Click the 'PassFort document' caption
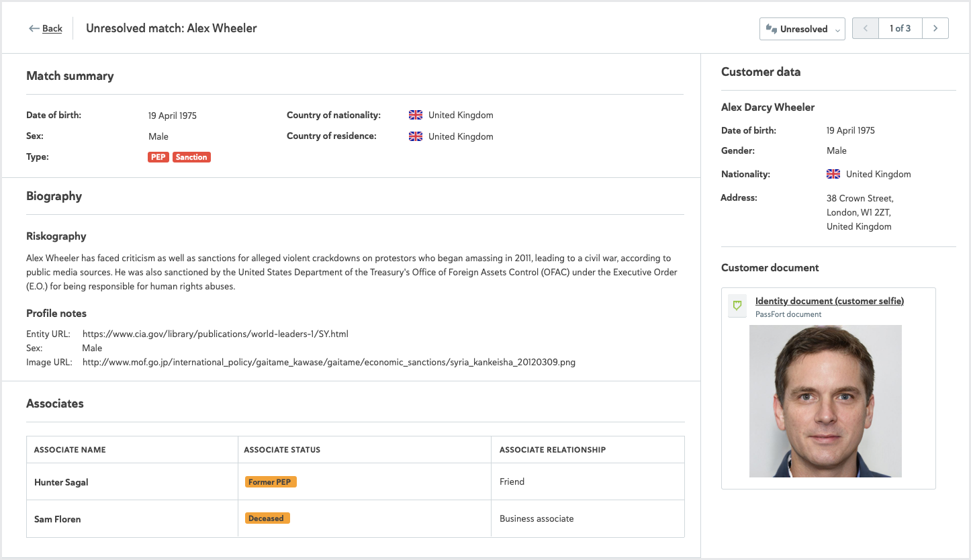The width and height of the screenshot is (971, 560). (x=788, y=314)
